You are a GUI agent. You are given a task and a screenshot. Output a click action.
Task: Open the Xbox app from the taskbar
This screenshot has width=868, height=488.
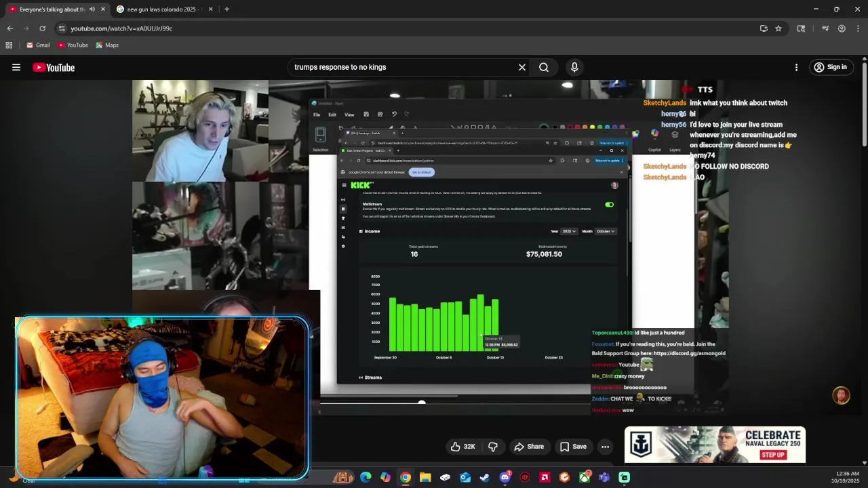585,477
